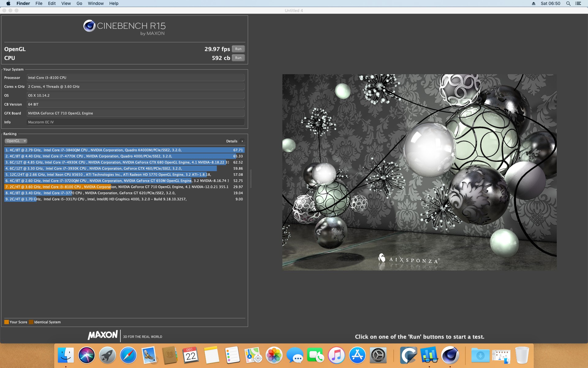Run the CPU benchmark test

[x=238, y=58]
